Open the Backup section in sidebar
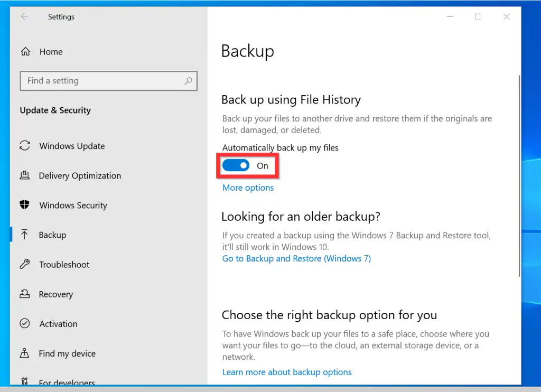Screen dimensions: 541x392 52,235
